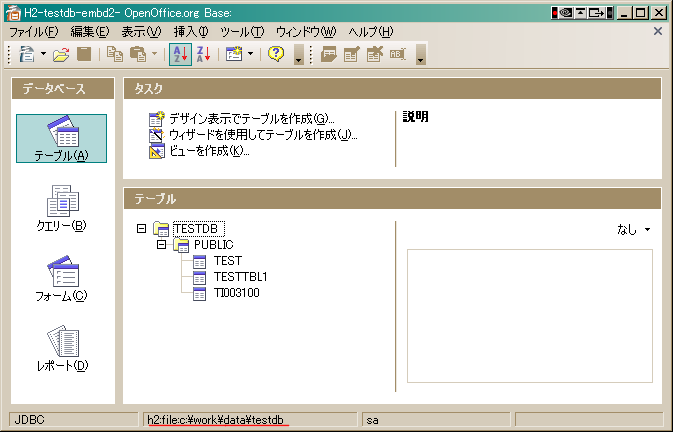Click the NVIDIA swirl title bar icon
The height and width of the screenshot is (432, 673).
566,13
